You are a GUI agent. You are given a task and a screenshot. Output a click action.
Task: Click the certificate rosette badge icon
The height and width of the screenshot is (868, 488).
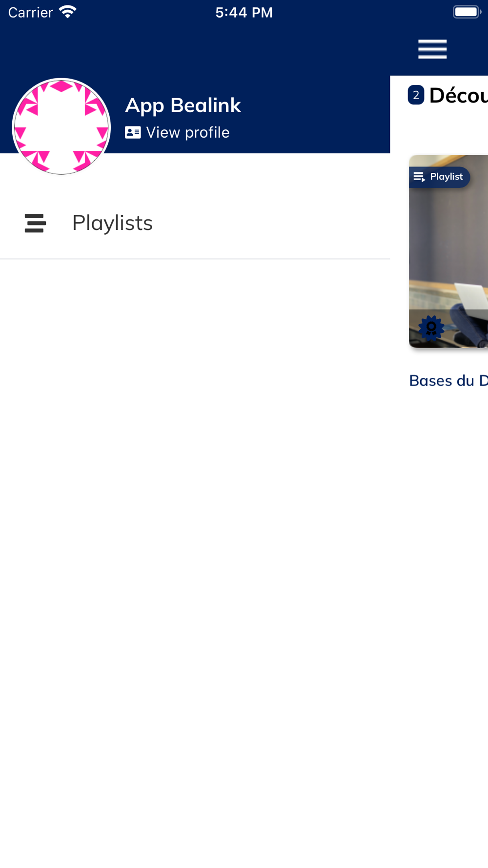click(x=431, y=328)
